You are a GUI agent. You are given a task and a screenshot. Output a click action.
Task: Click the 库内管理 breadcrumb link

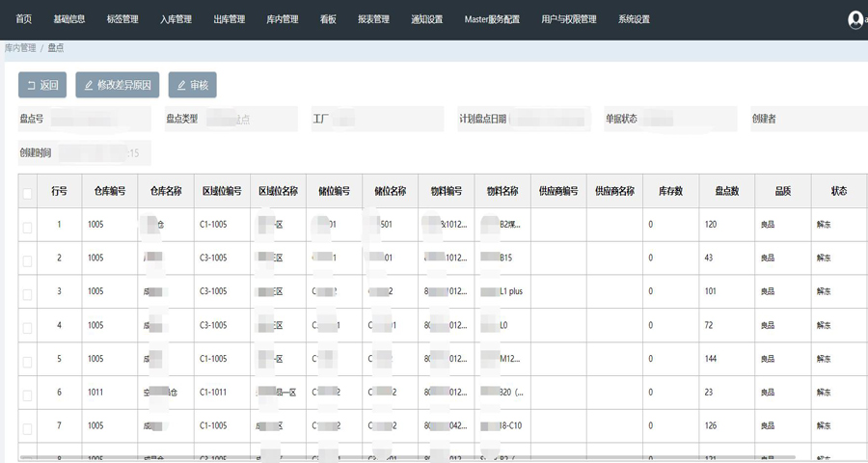(20, 47)
